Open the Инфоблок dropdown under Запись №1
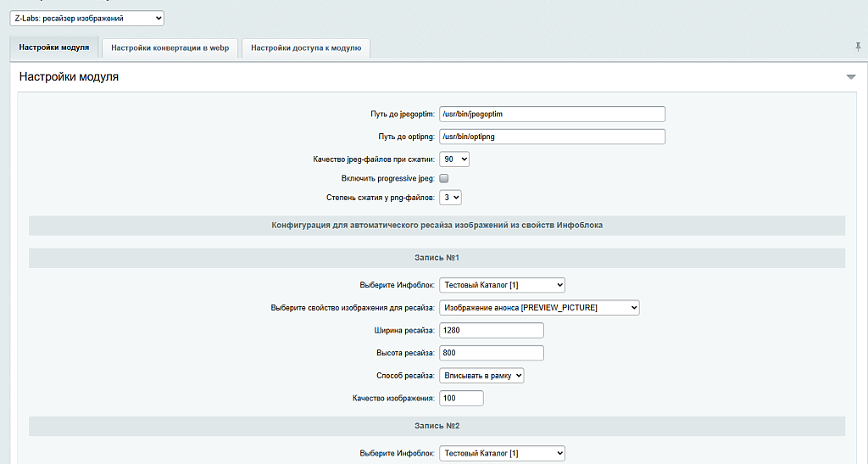Screen dimensions: 868x464 click(x=502, y=285)
